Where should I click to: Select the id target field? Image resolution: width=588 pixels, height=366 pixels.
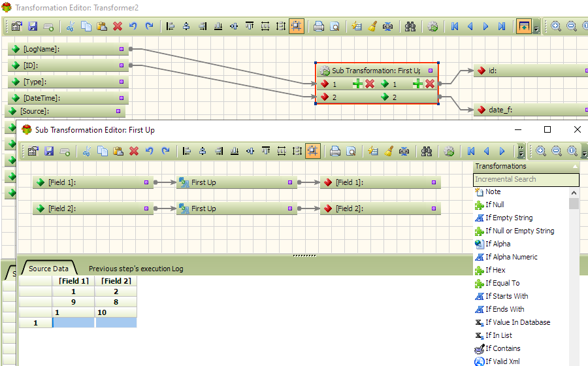531,71
